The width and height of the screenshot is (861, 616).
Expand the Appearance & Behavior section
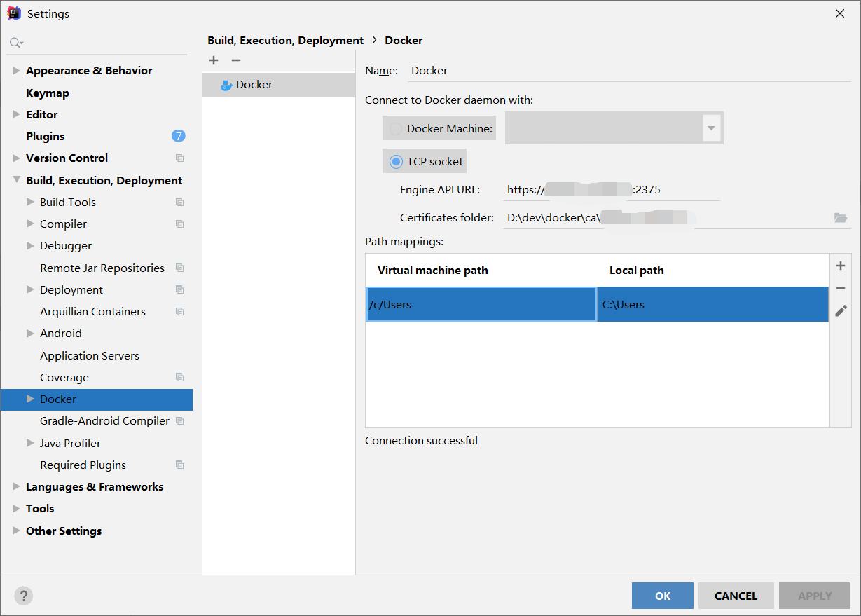pyautogui.click(x=16, y=71)
